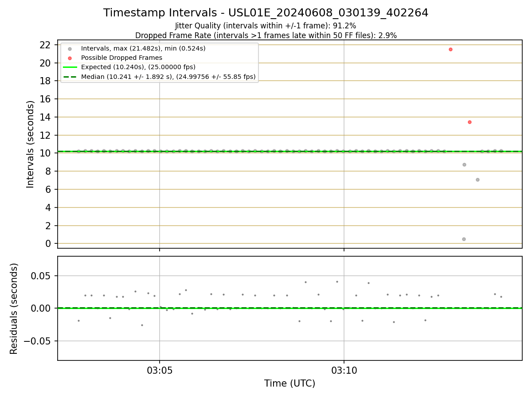The width and height of the screenshot is (532, 399).
Task: Click the gray interval point near 8.7 seconds
Action: coord(464,164)
